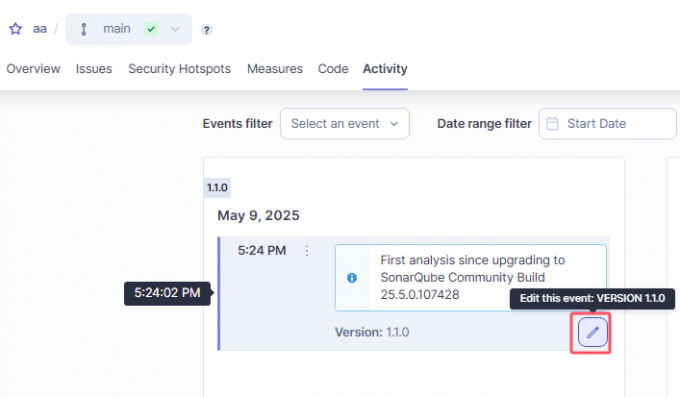Click the First analysis since upgrading note
The width and height of the screenshot is (680, 397).
point(471,278)
